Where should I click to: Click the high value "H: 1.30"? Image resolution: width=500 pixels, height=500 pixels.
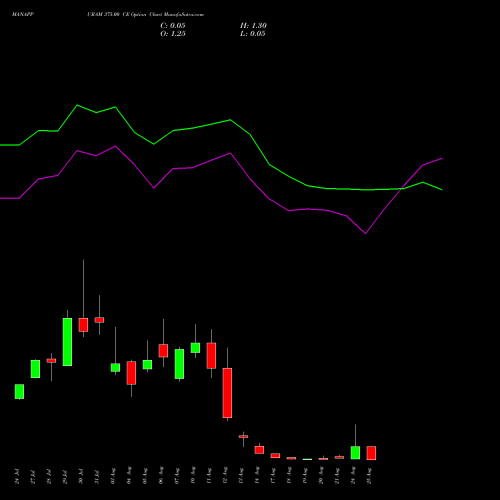pos(253,26)
